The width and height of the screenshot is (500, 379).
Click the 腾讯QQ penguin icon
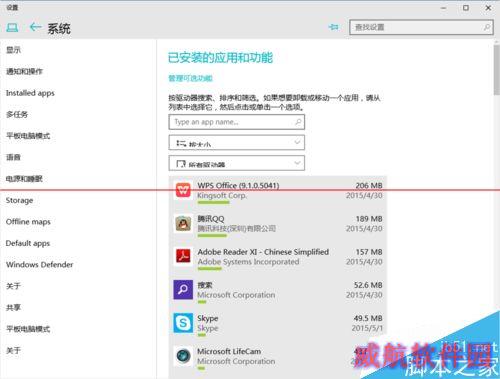183,223
